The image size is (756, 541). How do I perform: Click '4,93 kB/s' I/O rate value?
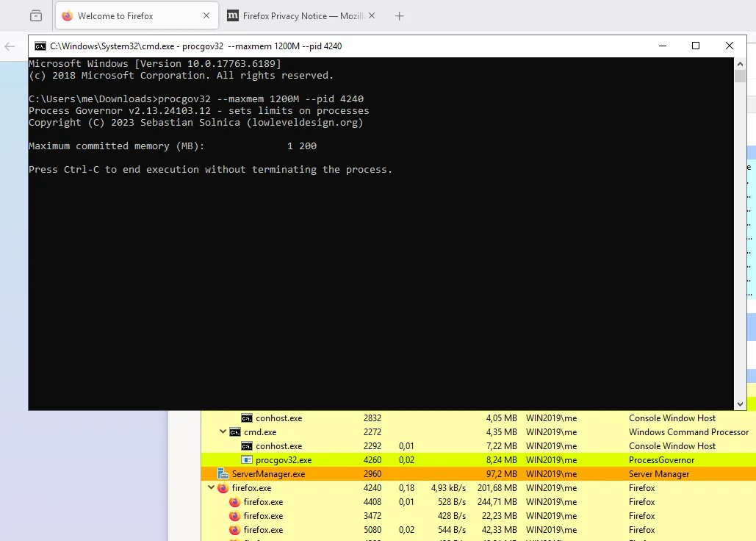tap(448, 488)
